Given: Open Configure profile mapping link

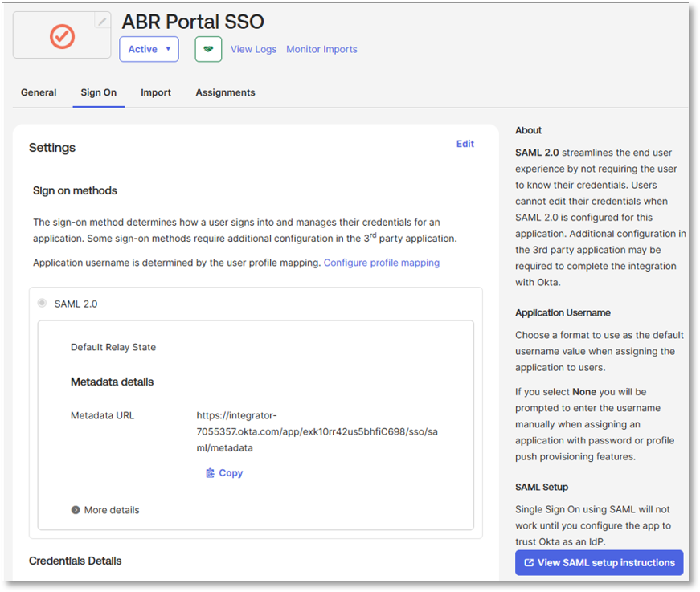Looking at the screenshot, I should click(x=381, y=263).
